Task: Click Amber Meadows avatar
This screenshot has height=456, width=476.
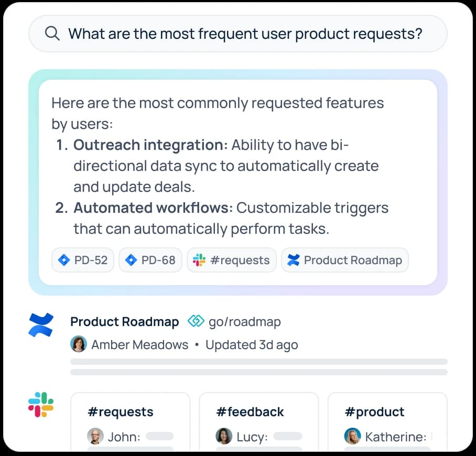Action: pyautogui.click(x=79, y=344)
